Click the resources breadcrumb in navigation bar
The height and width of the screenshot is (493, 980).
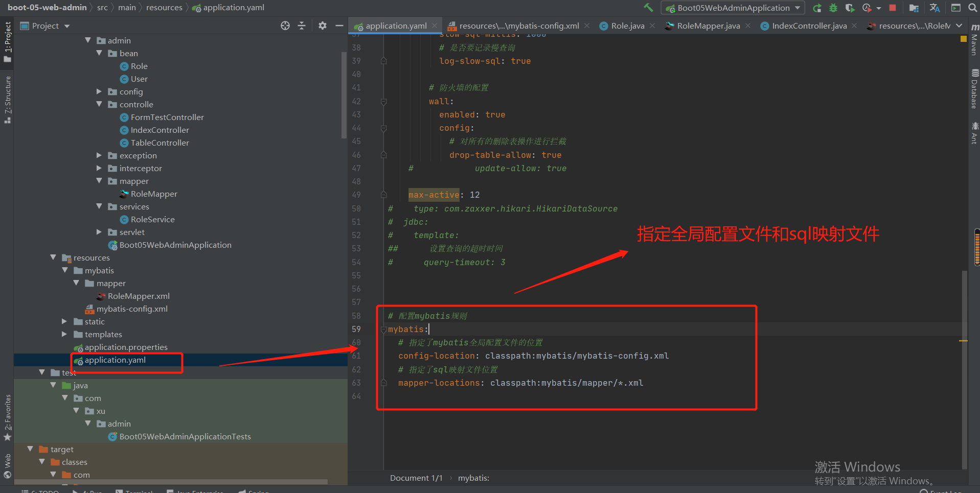(164, 8)
